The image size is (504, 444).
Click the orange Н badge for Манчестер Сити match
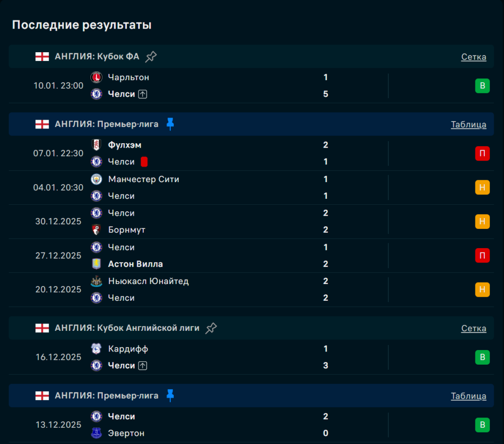[x=482, y=188]
